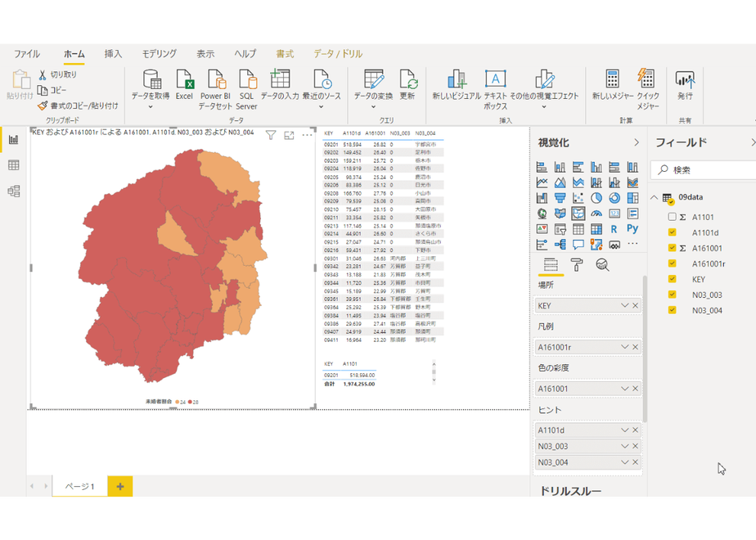The width and height of the screenshot is (756, 540).
Task: Select the donut chart visualization
Action: point(614,198)
